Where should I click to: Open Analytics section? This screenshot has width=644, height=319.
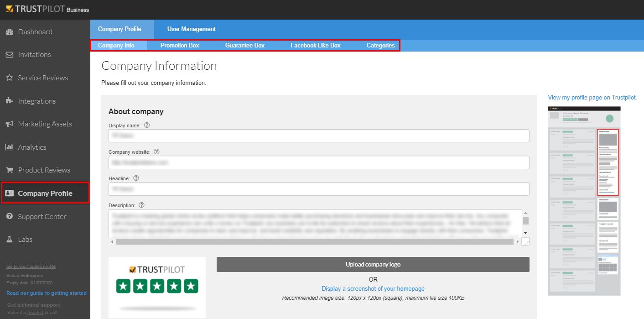32,147
